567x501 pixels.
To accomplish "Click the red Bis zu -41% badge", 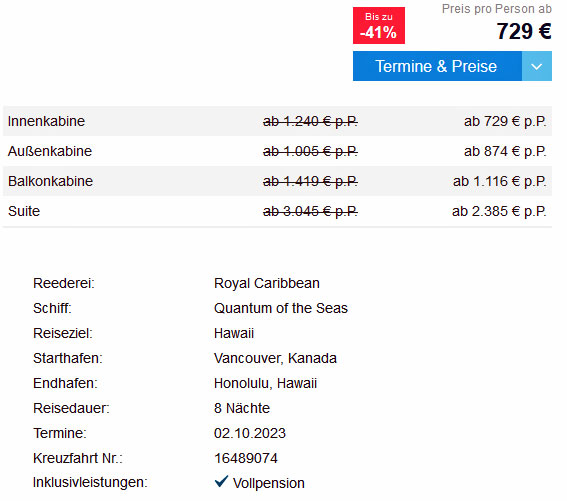I will (379, 25).
